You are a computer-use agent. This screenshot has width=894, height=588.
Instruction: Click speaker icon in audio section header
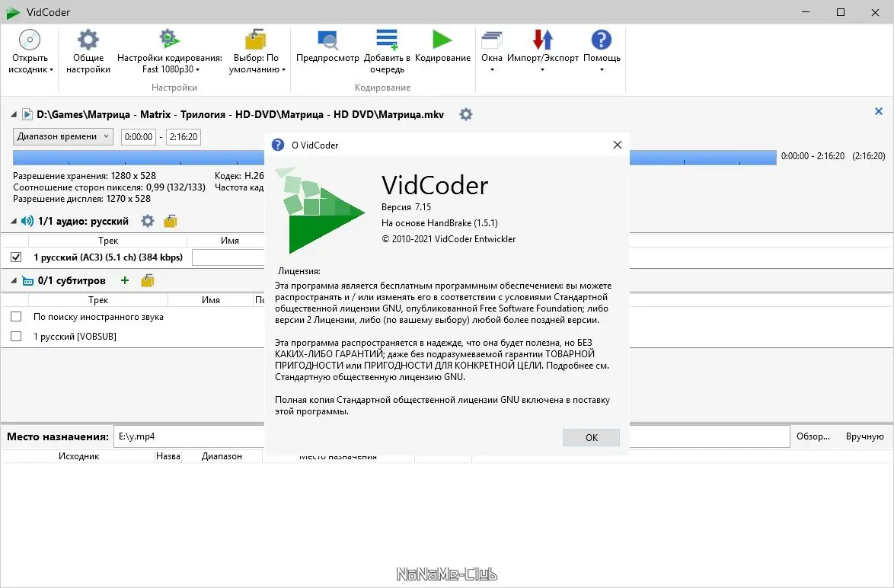pyautogui.click(x=27, y=221)
